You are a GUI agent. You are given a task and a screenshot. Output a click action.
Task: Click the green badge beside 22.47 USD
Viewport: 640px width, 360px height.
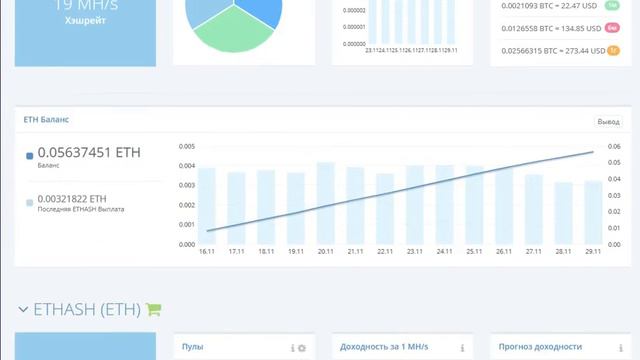[612, 5]
